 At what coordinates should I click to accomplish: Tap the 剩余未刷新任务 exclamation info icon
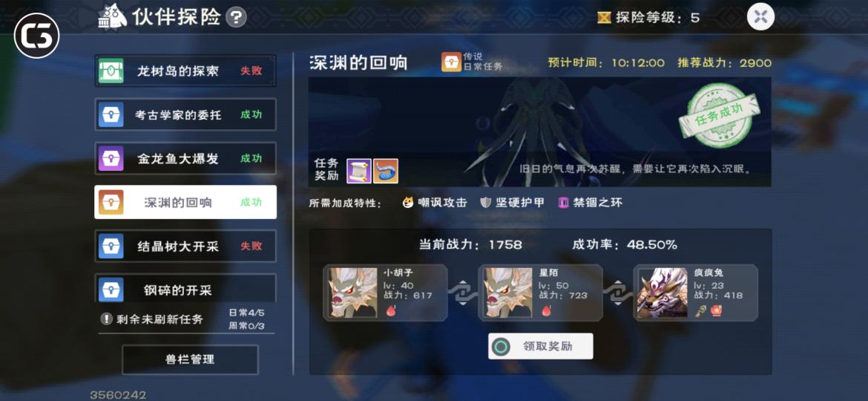point(107,319)
